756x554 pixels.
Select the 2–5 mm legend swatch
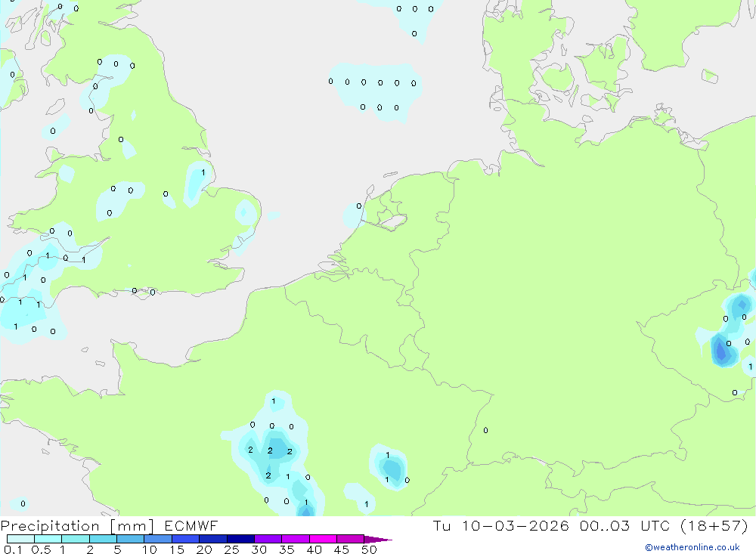point(103,539)
